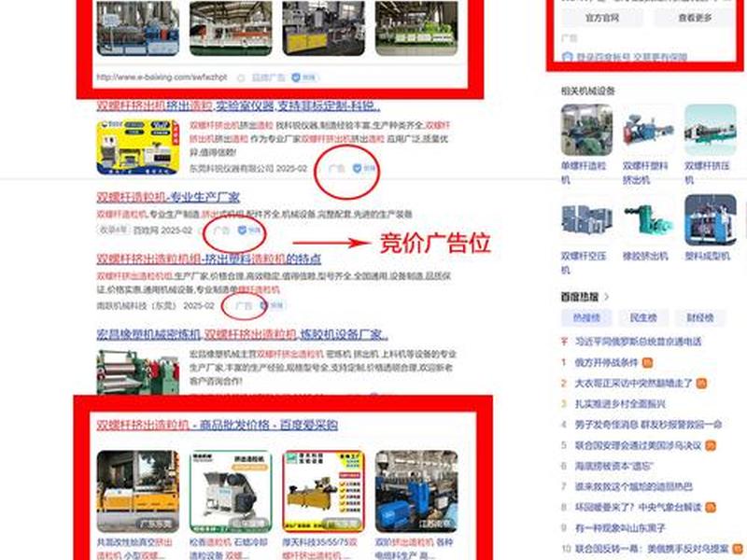The width and height of the screenshot is (747, 560).
Task: Click the yellow thumbnail of the 实验室仪器 result
Action: coord(138,147)
